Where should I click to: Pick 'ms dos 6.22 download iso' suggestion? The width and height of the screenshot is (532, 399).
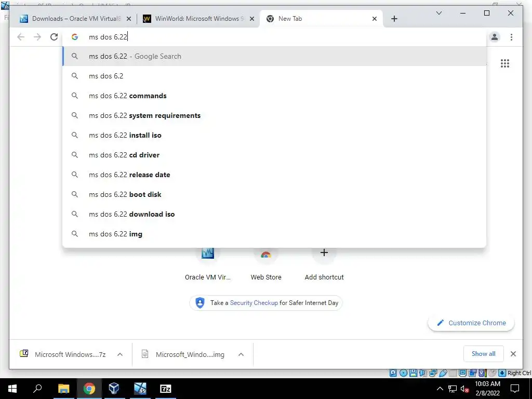pos(274,214)
